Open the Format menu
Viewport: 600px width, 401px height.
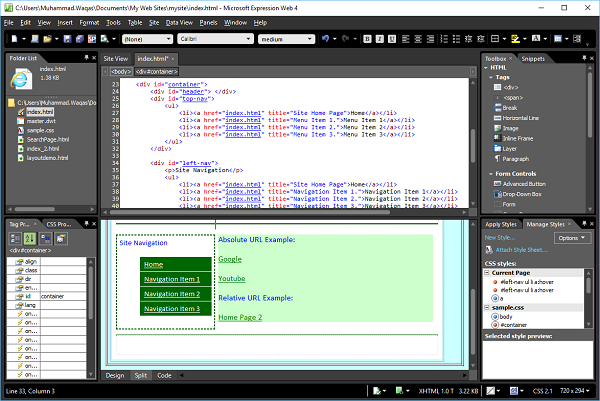tap(89, 21)
